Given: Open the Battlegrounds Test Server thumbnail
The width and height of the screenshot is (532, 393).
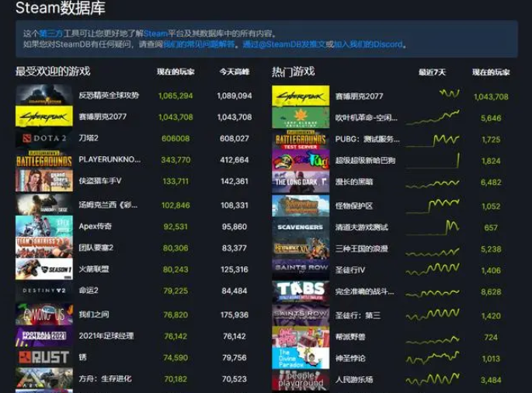Looking at the screenshot, I should (301, 139).
